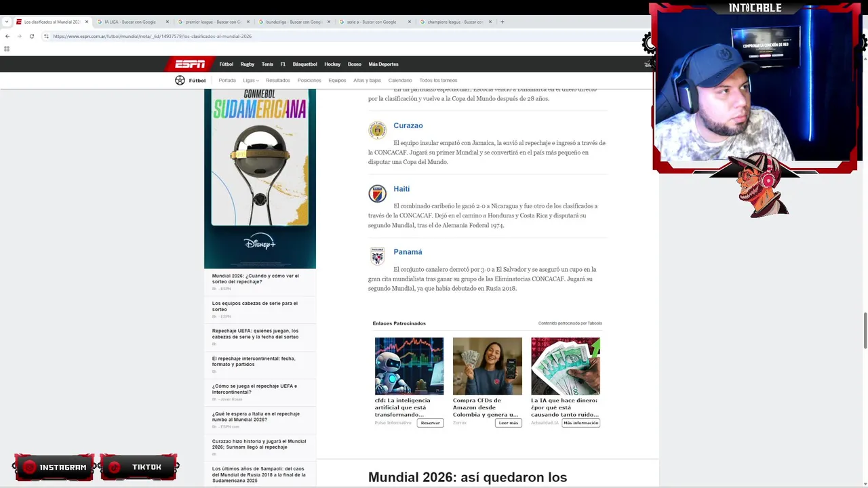Viewport: 868px width, 488px height.
Task: Click the Panamá federation crest
Action: (377, 256)
